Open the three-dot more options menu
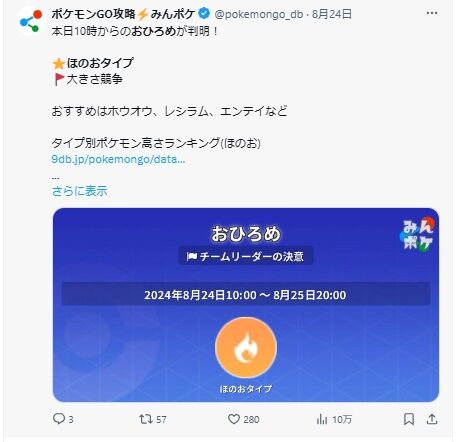This screenshot has width=467, height=442. click(432, 13)
